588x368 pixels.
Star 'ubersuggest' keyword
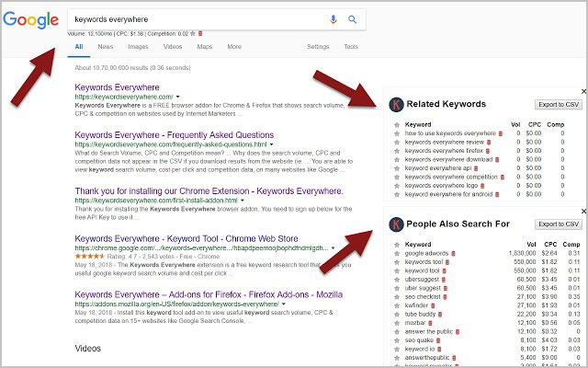[397, 280]
